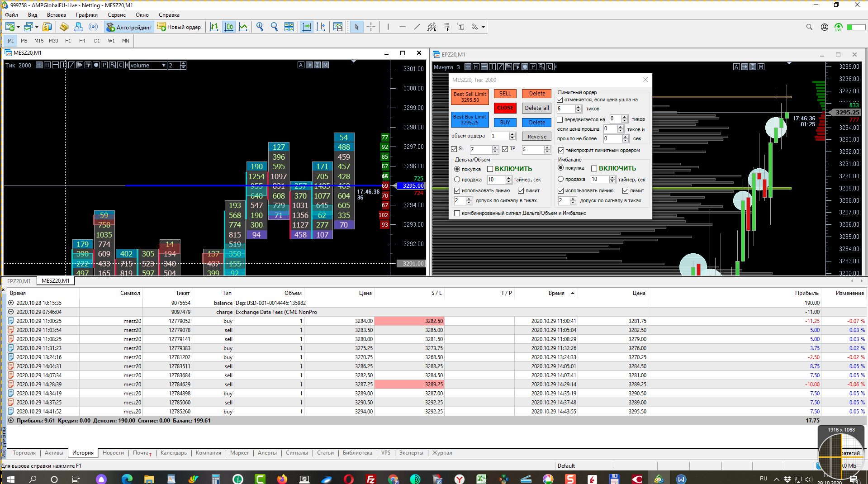Collapse the charge row at 2020.10.29 07:46:04

click(x=11, y=312)
